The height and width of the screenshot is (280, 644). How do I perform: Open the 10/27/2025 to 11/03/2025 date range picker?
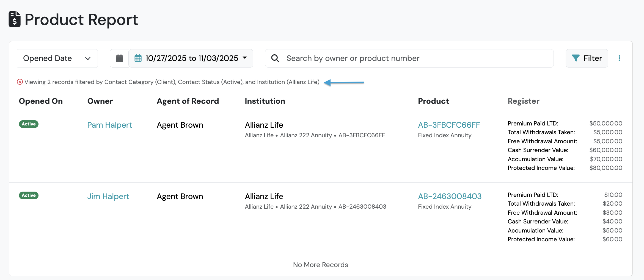(x=191, y=58)
